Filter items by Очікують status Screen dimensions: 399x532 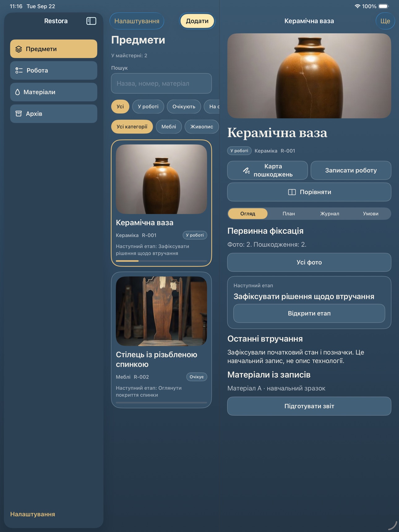184,106
